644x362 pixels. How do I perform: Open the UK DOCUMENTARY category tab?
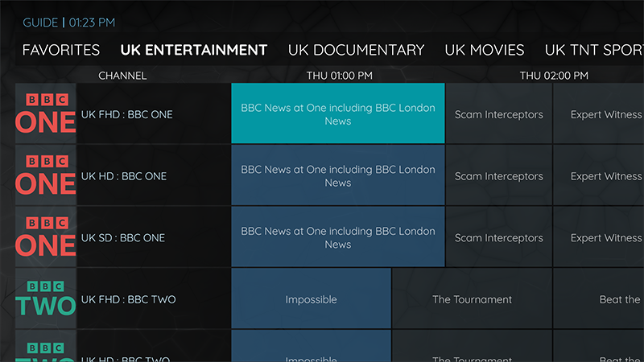tap(356, 50)
